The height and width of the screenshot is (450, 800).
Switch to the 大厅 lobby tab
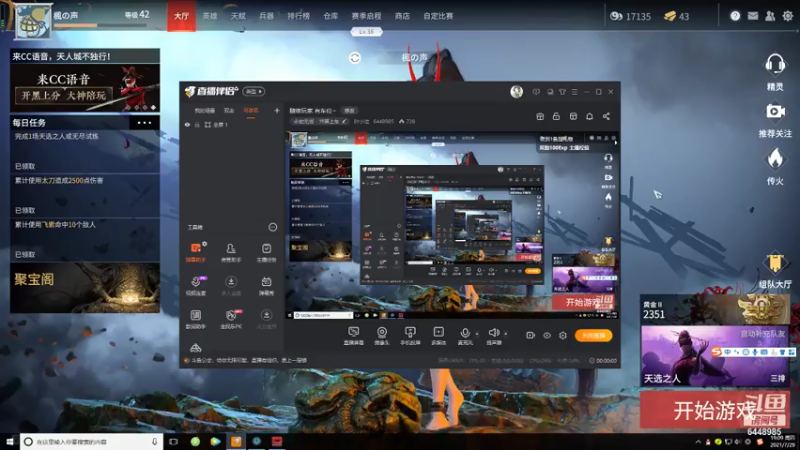tap(181, 16)
